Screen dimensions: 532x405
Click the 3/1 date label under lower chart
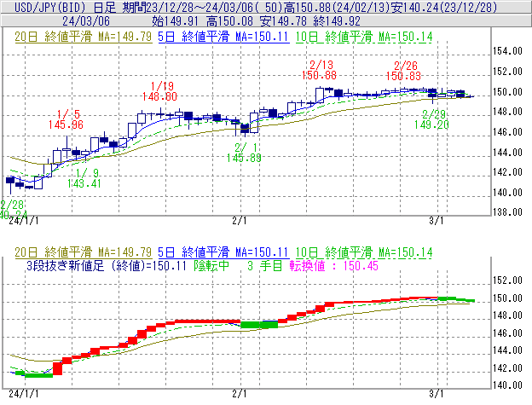436,394
